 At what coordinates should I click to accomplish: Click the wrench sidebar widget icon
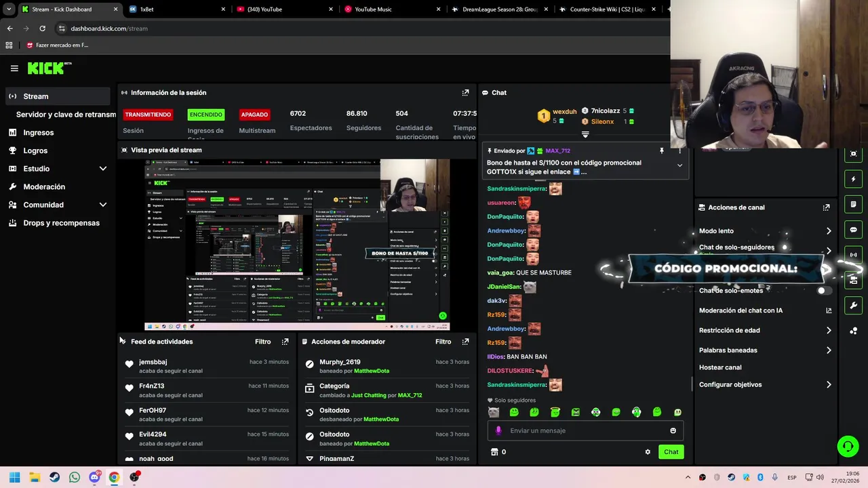coord(854,306)
